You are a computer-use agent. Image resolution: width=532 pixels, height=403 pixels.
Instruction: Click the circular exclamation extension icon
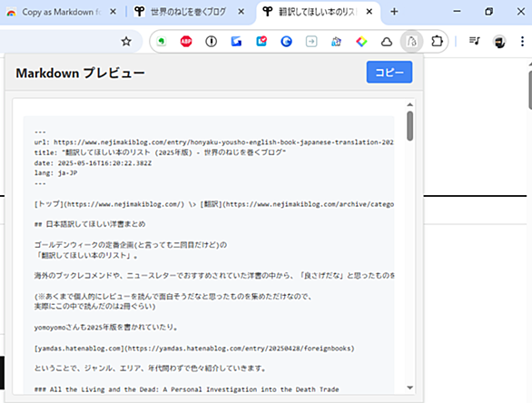coord(211,42)
